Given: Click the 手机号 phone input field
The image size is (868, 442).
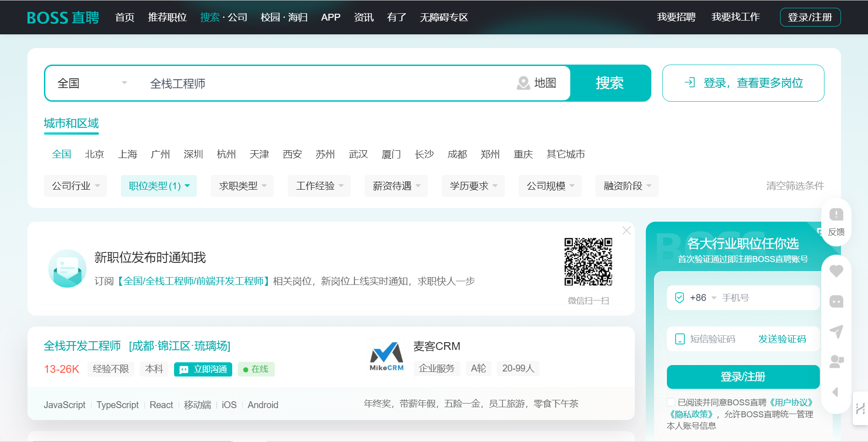Looking at the screenshot, I should pyautogui.click(x=768, y=298).
